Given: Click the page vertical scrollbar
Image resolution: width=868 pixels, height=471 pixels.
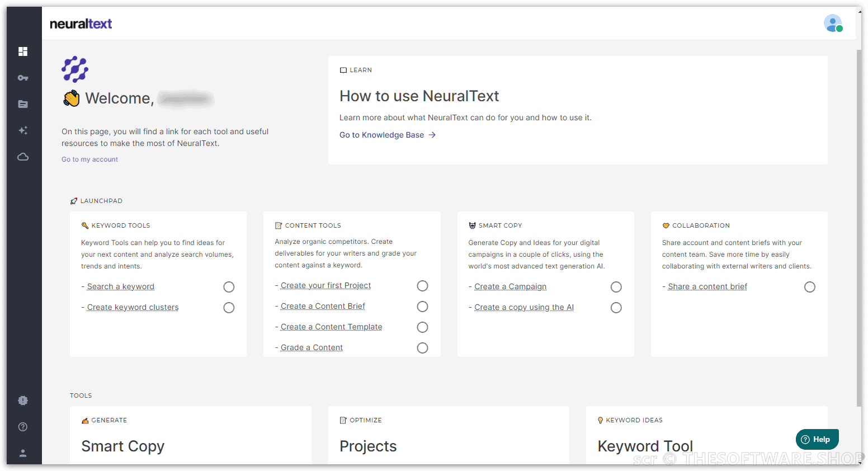Looking at the screenshot, I should tap(859, 228).
